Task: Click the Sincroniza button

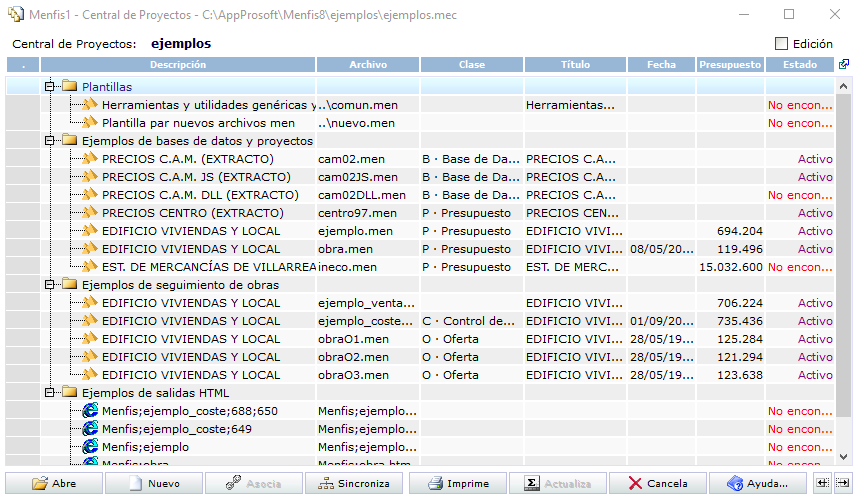Action: point(353,483)
